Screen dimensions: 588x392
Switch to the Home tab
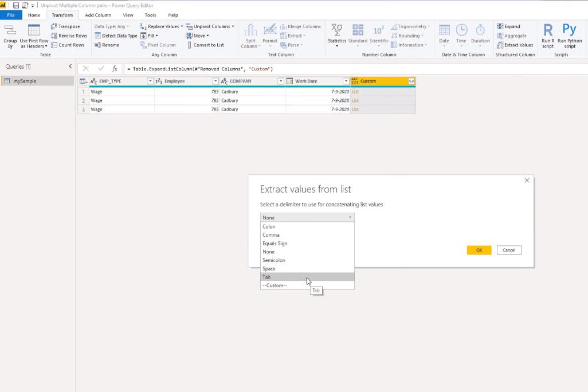click(34, 15)
